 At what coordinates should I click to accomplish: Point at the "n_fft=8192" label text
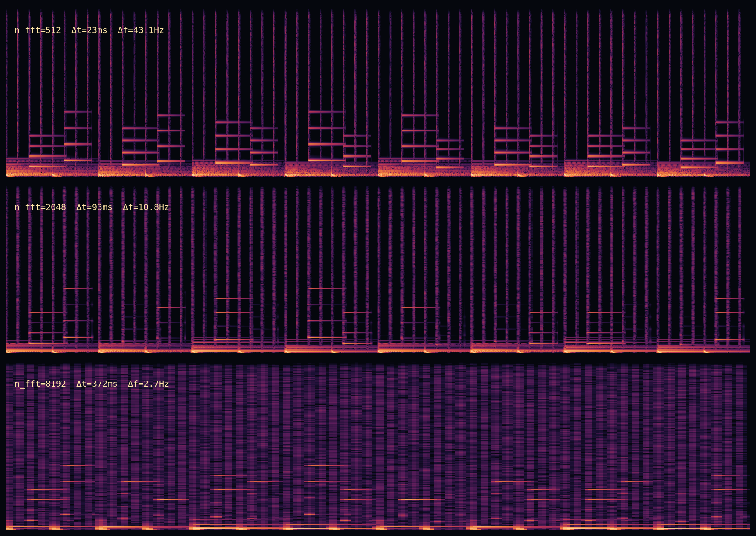pyautogui.click(x=40, y=384)
